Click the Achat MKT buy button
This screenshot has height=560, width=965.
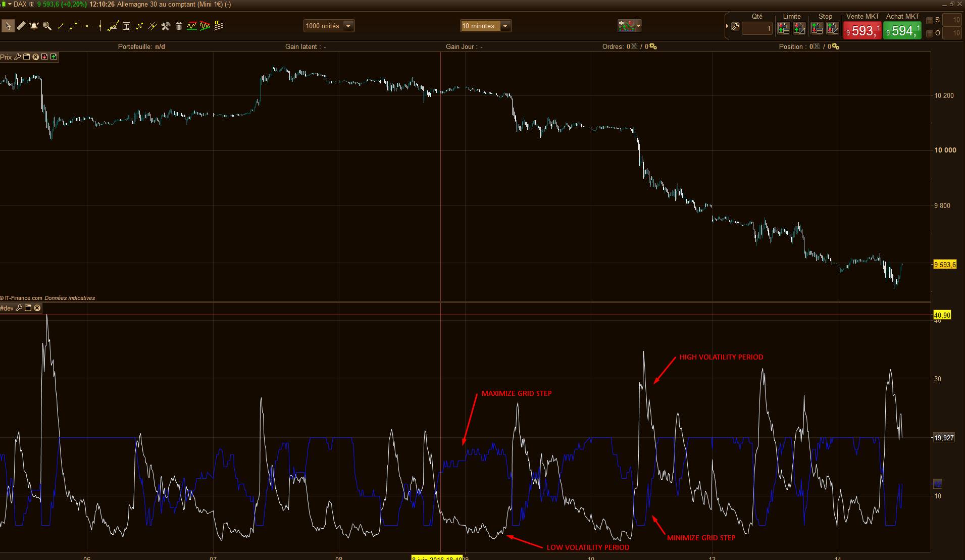click(x=902, y=31)
